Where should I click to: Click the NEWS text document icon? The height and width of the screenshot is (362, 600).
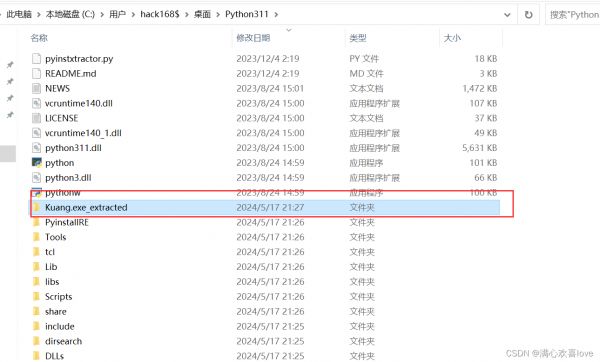[36, 88]
